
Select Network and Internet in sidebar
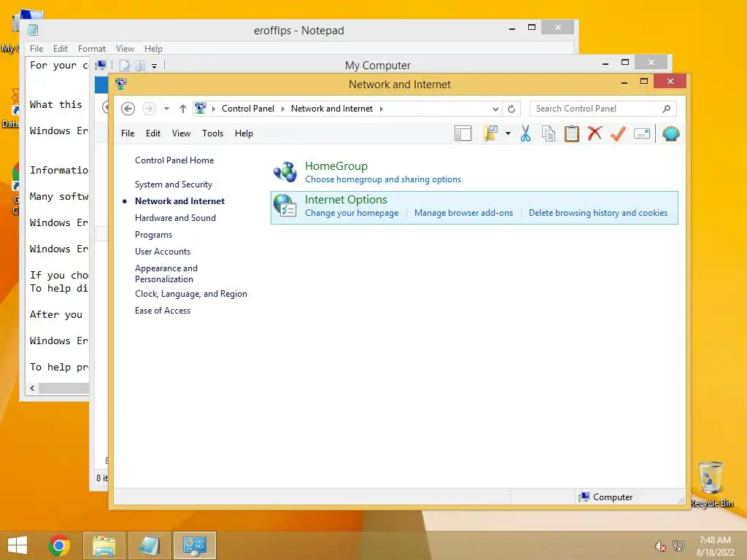(x=179, y=201)
